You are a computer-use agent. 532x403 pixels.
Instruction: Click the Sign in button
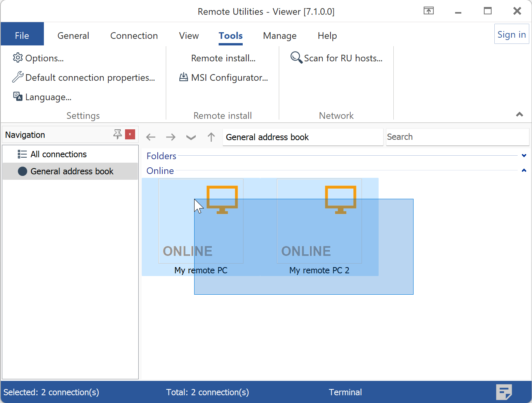click(511, 35)
